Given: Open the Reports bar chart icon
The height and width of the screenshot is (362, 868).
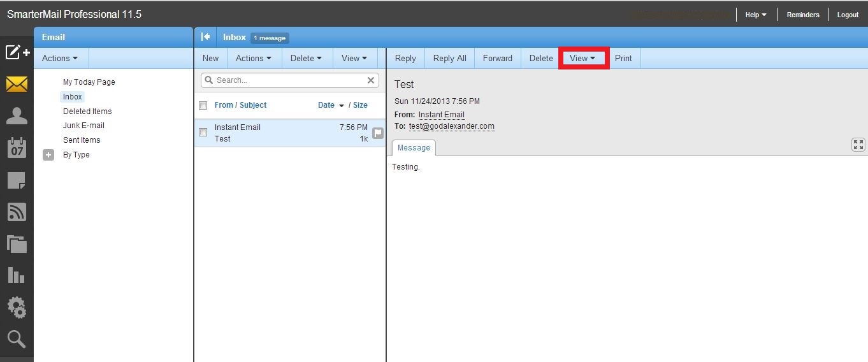Looking at the screenshot, I should pos(17,275).
